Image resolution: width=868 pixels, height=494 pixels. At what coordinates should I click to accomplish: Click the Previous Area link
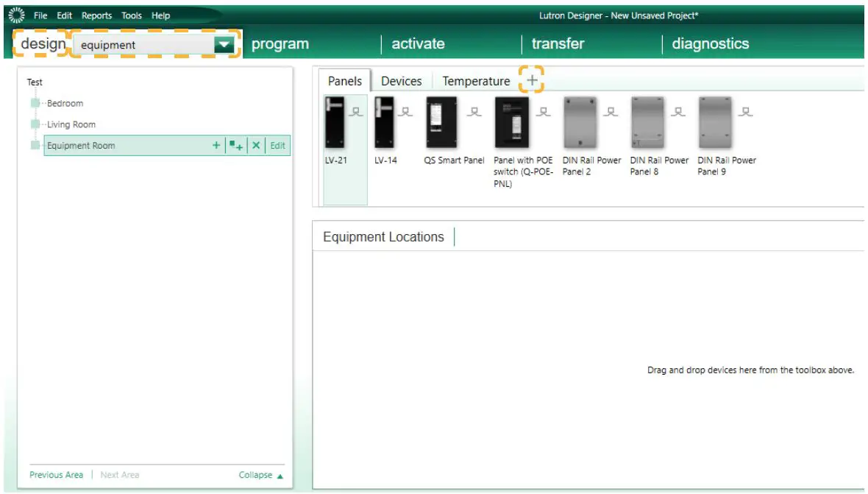click(x=56, y=475)
